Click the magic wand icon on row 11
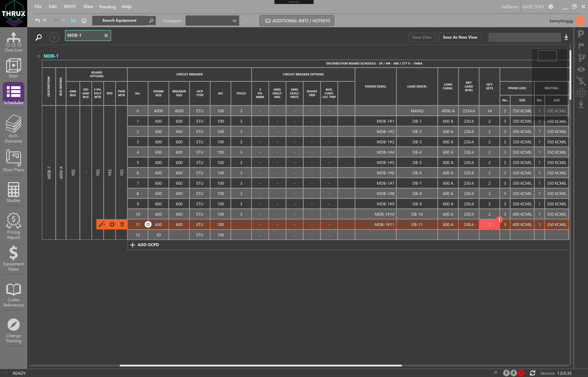The image size is (588, 377). [x=102, y=224]
